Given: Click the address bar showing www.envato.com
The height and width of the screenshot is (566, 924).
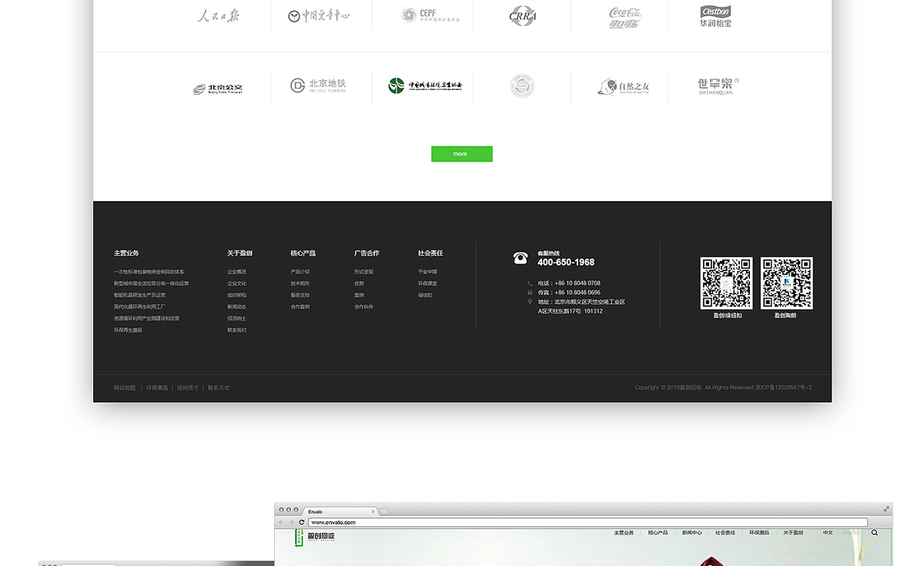Looking at the screenshot, I should tap(588, 522).
